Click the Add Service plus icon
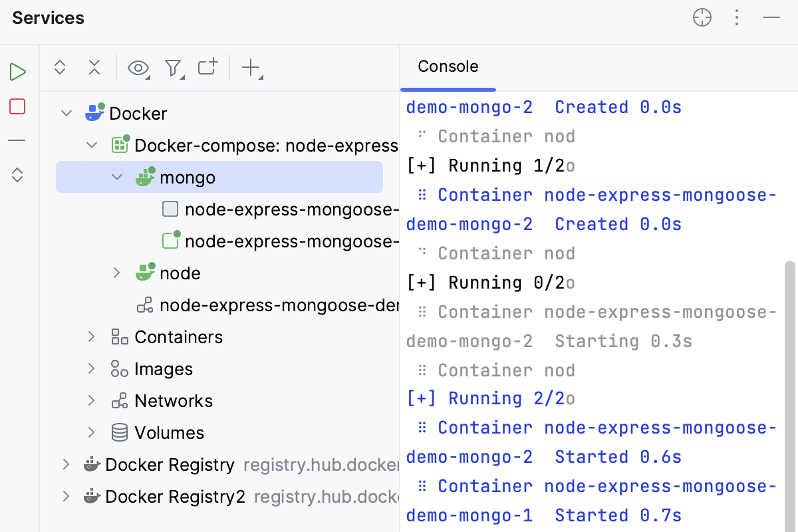The width and height of the screenshot is (798, 532). pyautogui.click(x=251, y=67)
